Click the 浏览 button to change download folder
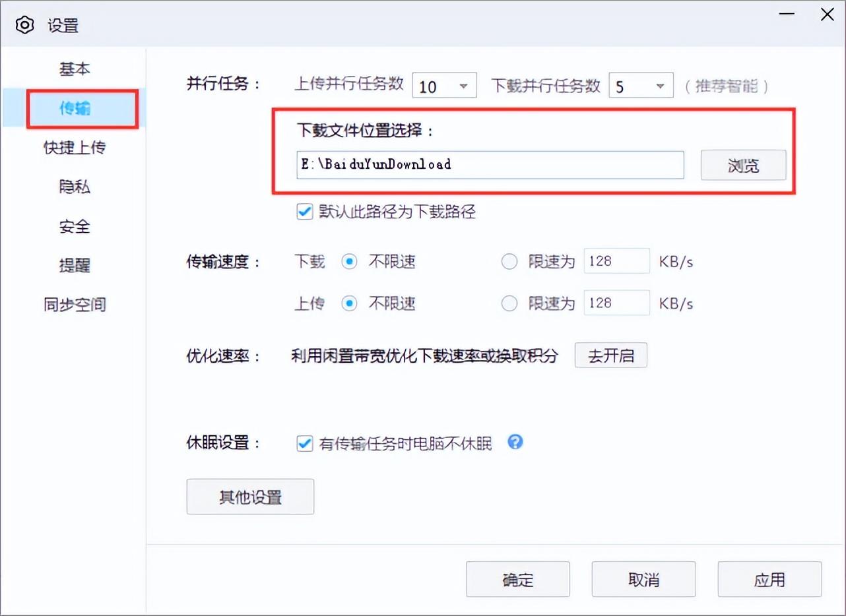Image resolution: width=846 pixels, height=616 pixels. (x=743, y=166)
